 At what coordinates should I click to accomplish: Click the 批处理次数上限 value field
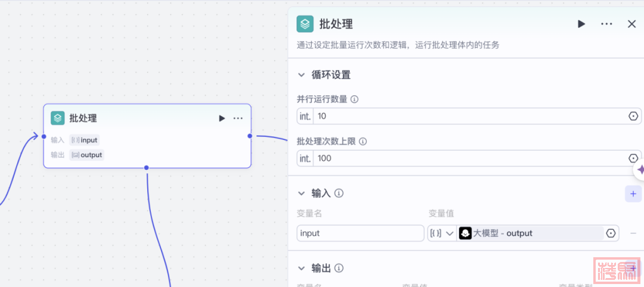[465, 158]
